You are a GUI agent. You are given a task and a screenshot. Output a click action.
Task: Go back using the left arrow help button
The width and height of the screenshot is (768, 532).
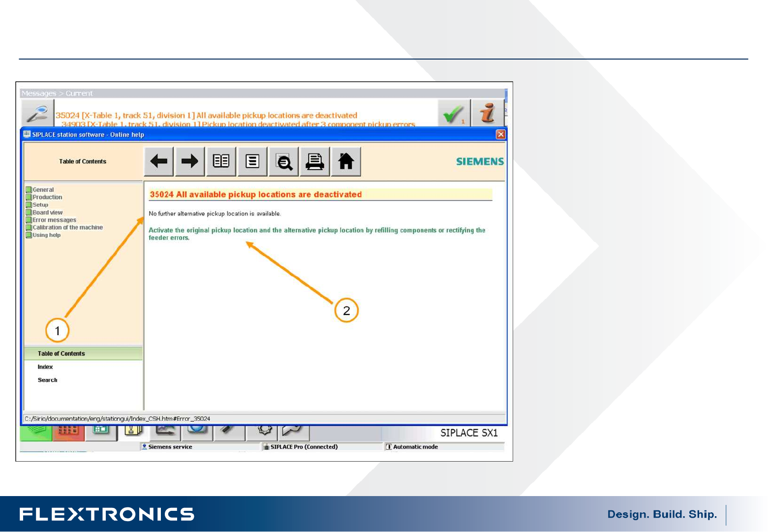[x=158, y=161]
